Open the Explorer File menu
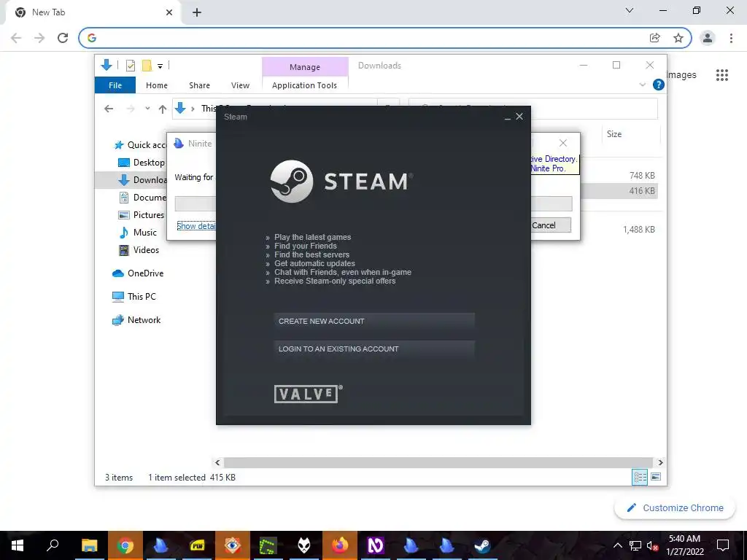 click(115, 85)
